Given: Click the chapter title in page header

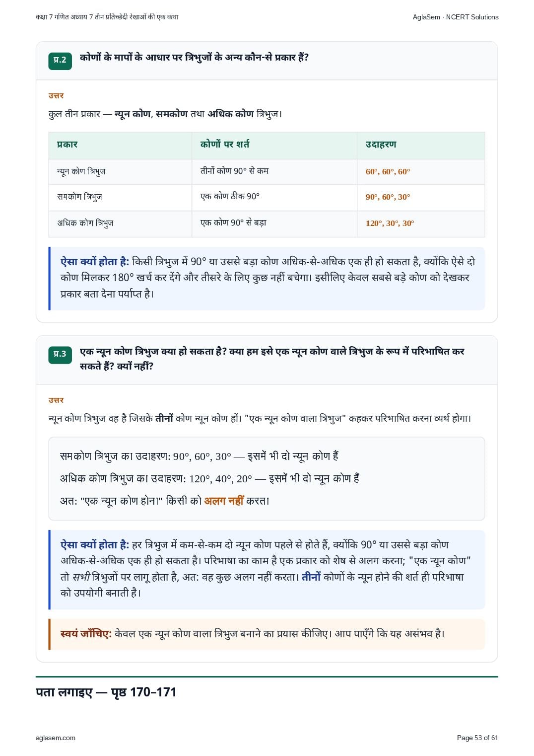Looking at the screenshot, I should [107, 17].
